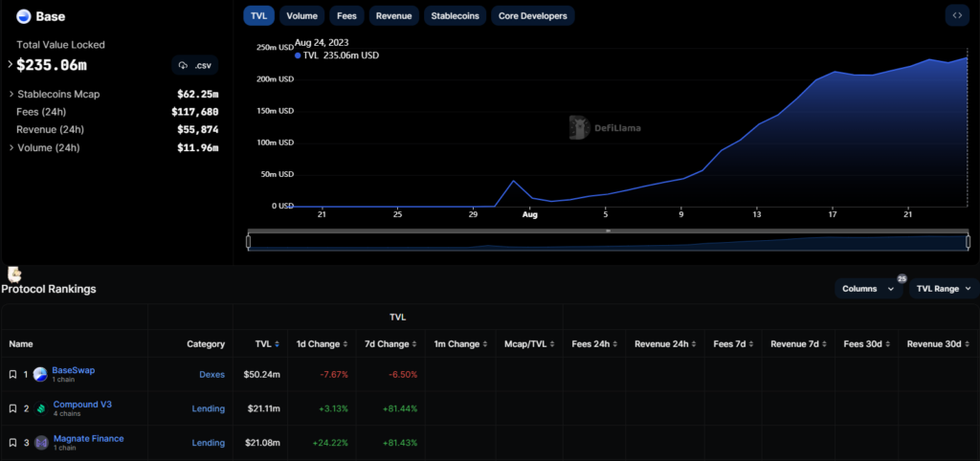Select the Core Developers chart tab
The width and height of the screenshot is (980, 461).
pos(533,16)
